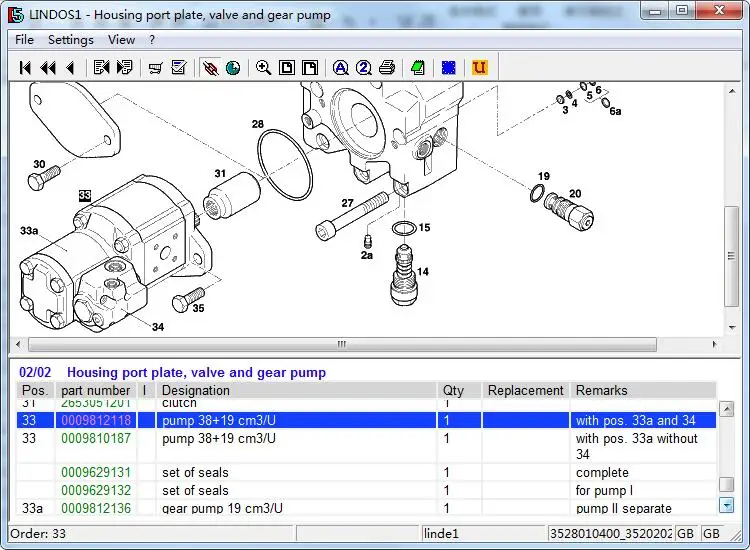Click the 'Order: 33' status field
The image size is (750, 550).
151,533
